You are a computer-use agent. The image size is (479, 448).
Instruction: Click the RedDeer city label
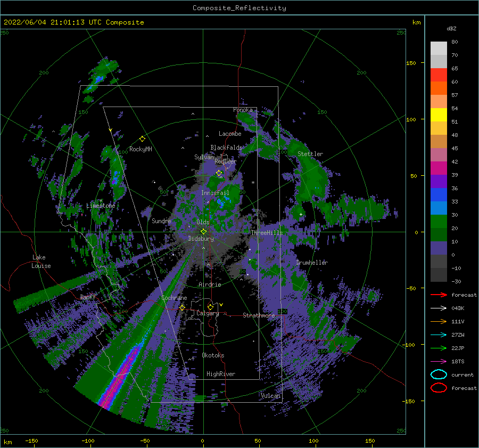pos(226,161)
